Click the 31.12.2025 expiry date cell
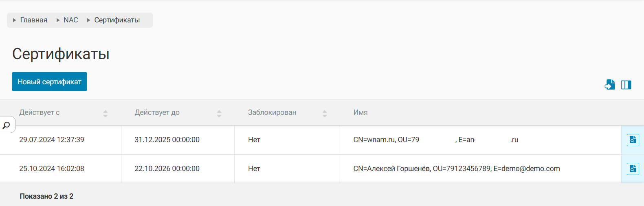Viewport: 644px width, 206px height. (167, 140)
